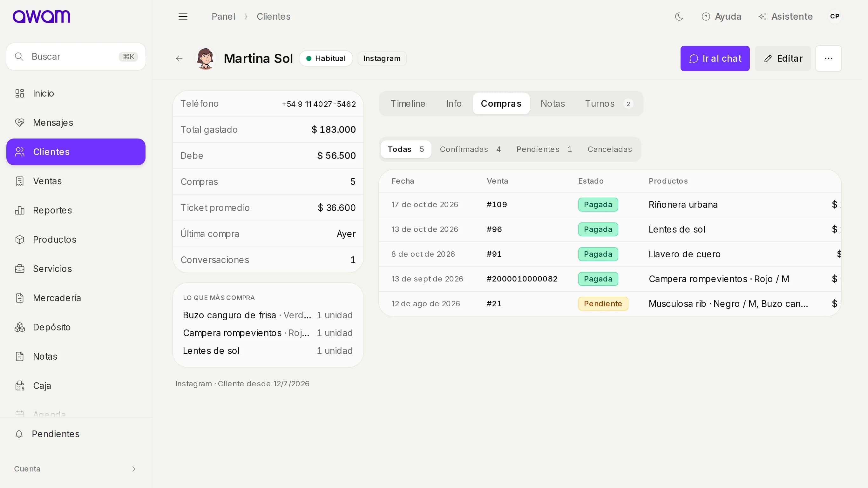Click the Panel breadcrumb link
Image resolution: width=868 pixels, height=488 pixels.
tap(223, 17)
